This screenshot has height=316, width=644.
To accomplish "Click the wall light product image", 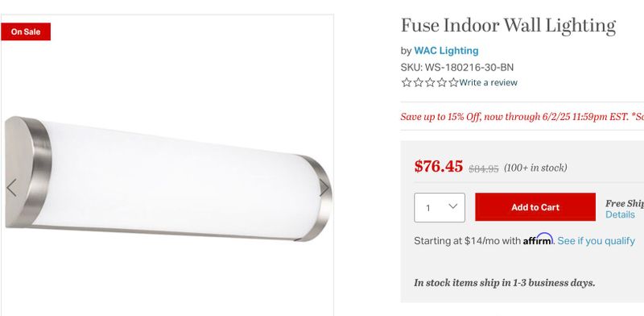I will coord(168,179).
